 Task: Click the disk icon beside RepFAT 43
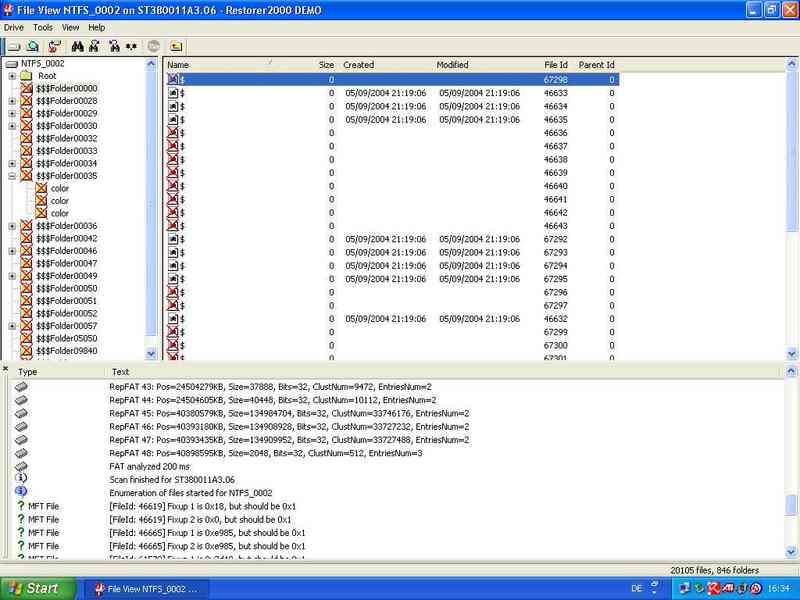point(21,387)
